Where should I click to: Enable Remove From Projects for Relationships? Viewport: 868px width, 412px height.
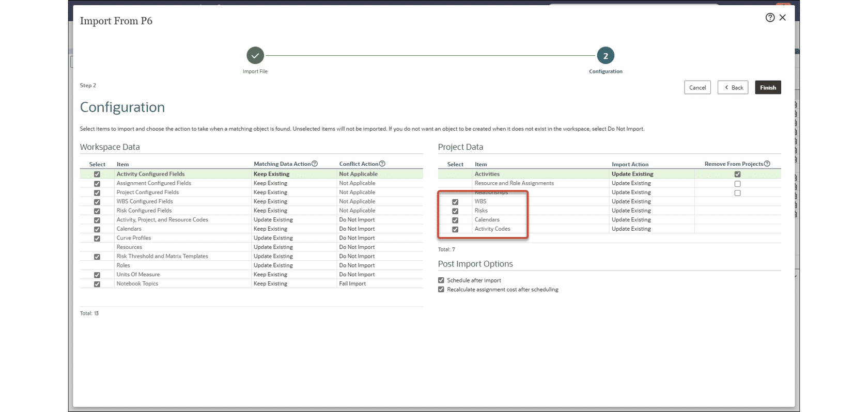tap(737, 193)
